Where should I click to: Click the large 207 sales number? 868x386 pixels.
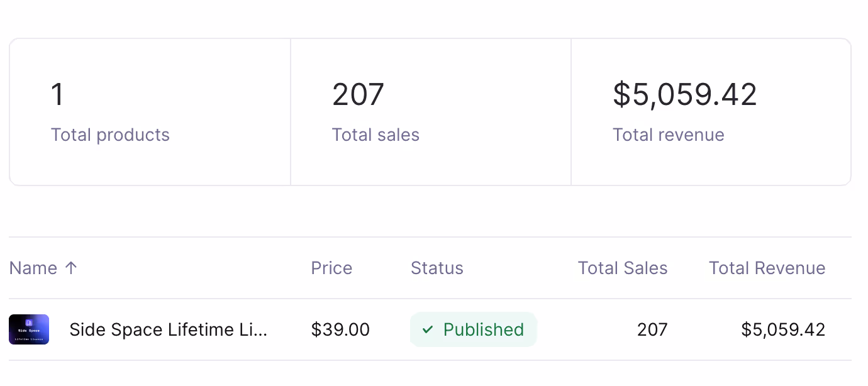(358, 95)
